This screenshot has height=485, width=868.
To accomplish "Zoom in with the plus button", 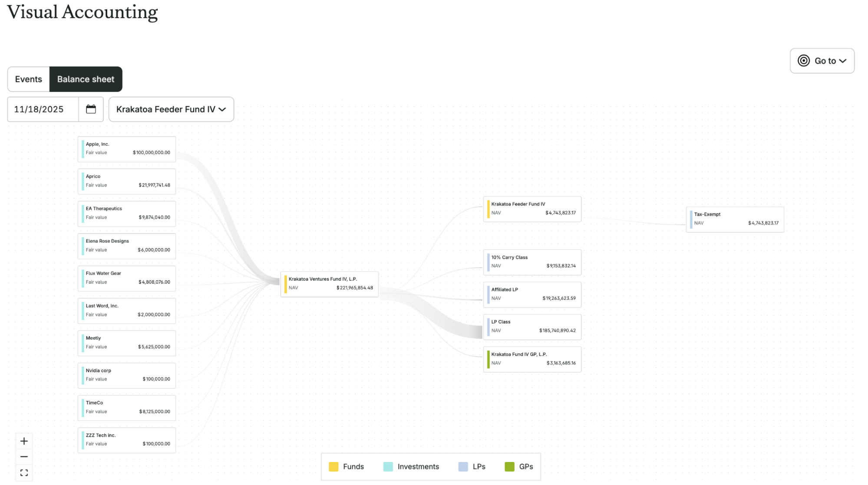I will [24, 441].
